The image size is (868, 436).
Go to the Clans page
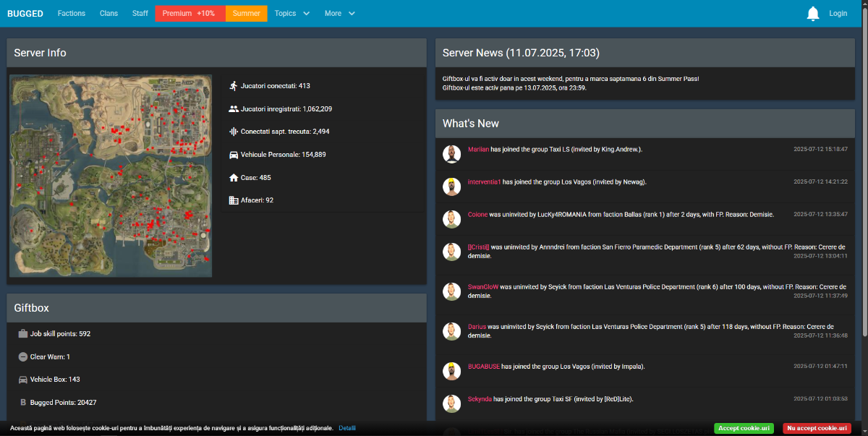point(109,14)
